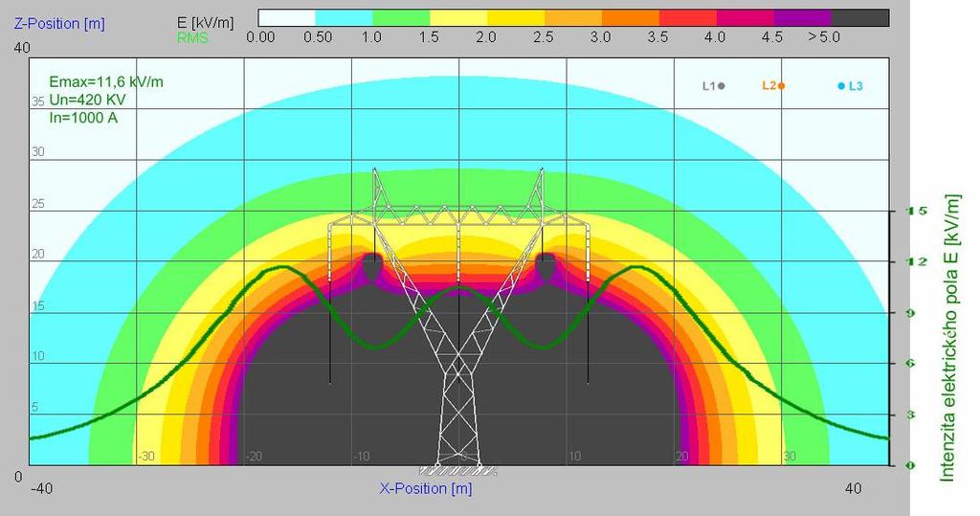
Task: Click the green "RMS" label
Action: coord(192,38)
